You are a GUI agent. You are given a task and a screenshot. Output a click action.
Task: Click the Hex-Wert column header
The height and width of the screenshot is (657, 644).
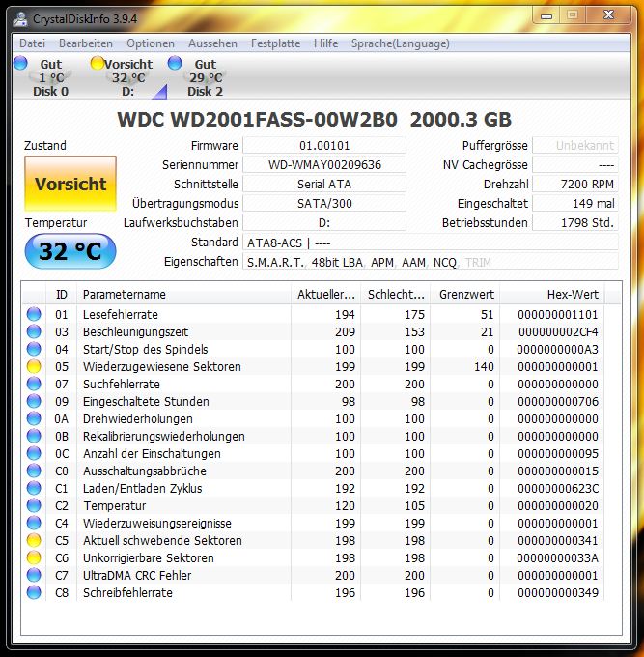coord(552,294)
